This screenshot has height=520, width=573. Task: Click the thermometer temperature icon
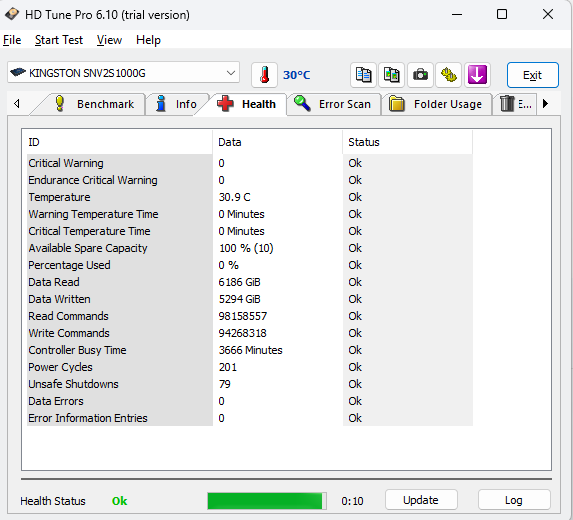[x=264, y=75]
